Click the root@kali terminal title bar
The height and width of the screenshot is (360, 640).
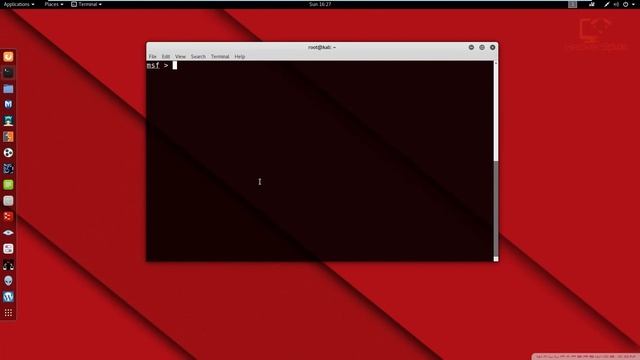coord(322,47)
